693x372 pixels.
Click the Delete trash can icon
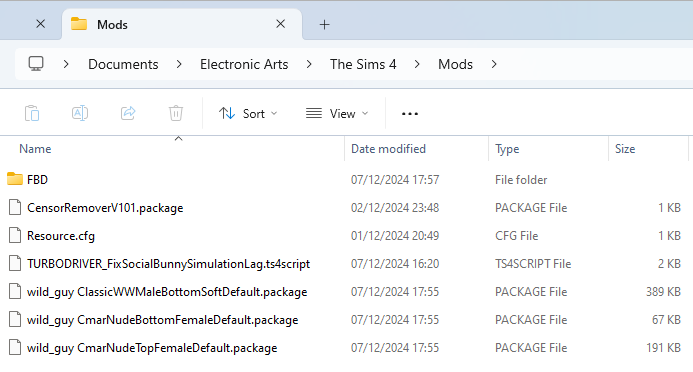(175, 114)
